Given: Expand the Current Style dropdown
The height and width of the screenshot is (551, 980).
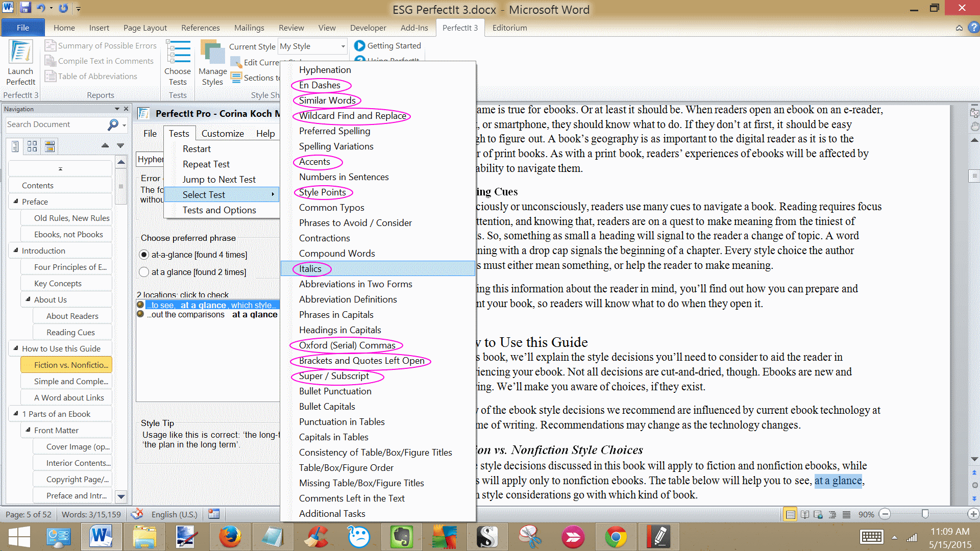Looking at the screenshot, I should point(344,46).
